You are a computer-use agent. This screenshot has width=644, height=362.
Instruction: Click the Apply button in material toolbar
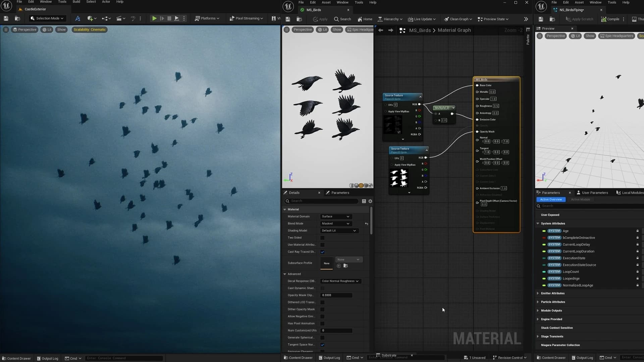point(320,19)
